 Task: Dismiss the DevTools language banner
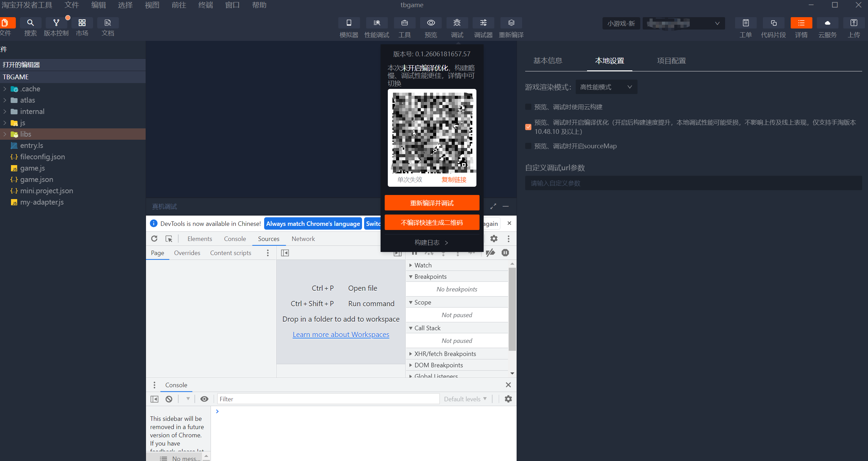coord(509,223)
